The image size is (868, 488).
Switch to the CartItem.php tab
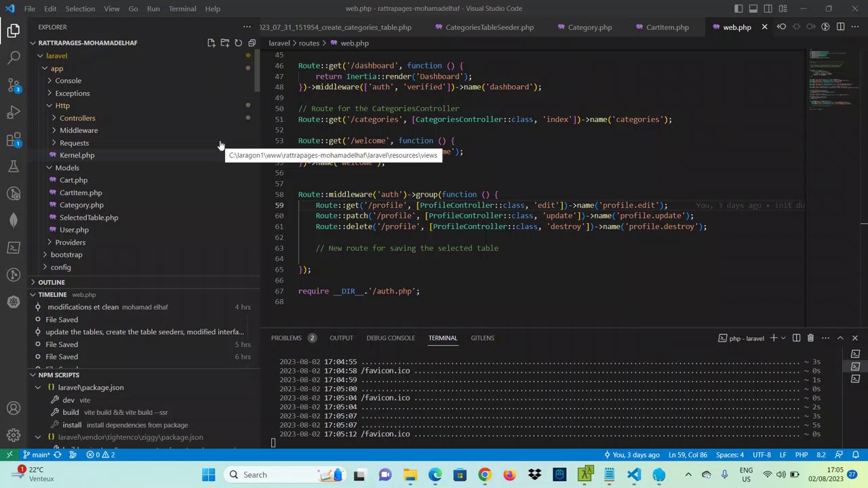[667, 27]
